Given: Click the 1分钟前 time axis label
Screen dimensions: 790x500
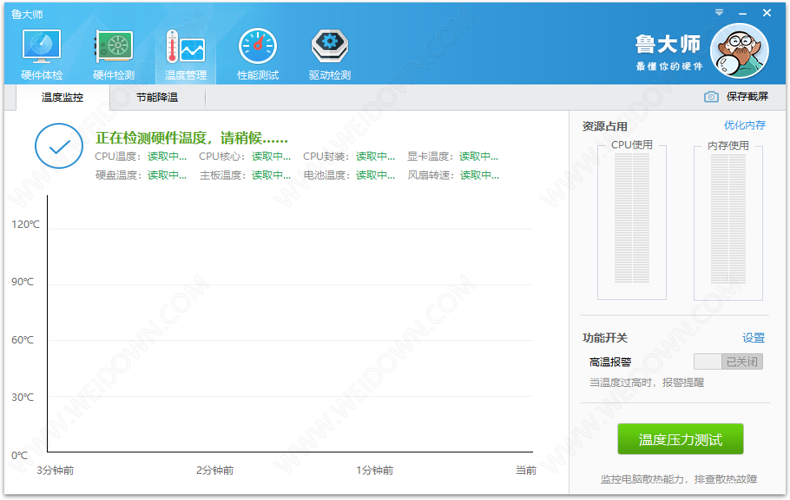Looking at the screenshot, I should (x=374, y=470).
